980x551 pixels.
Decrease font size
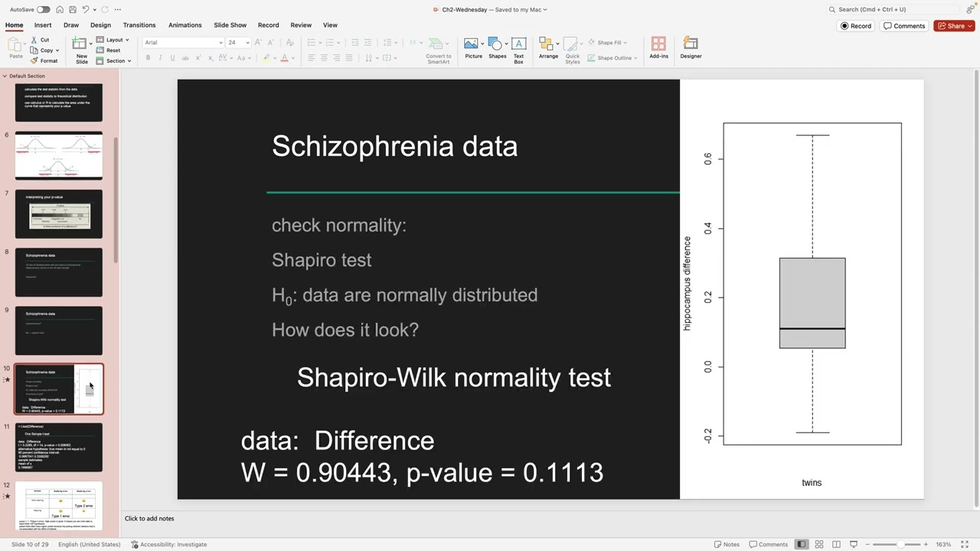[271, 42]
